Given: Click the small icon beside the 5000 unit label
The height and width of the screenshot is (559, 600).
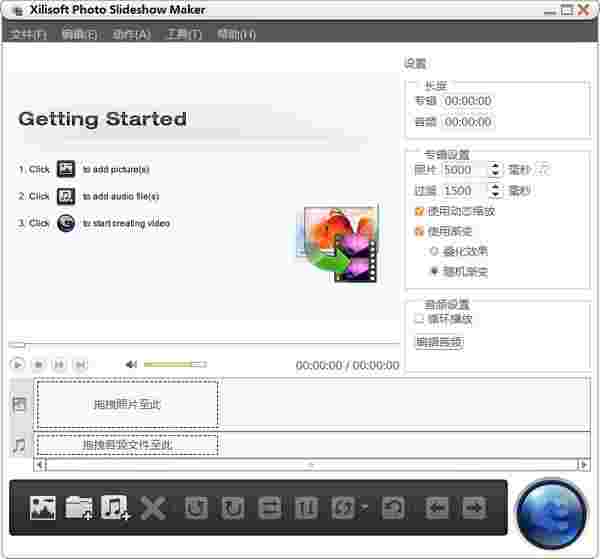Looking at the screenshot, I should pyautogui.click(x=542, y=169).
